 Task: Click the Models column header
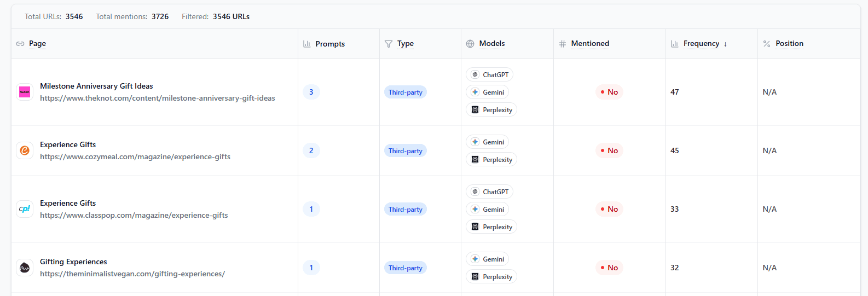tap(492, 44)
